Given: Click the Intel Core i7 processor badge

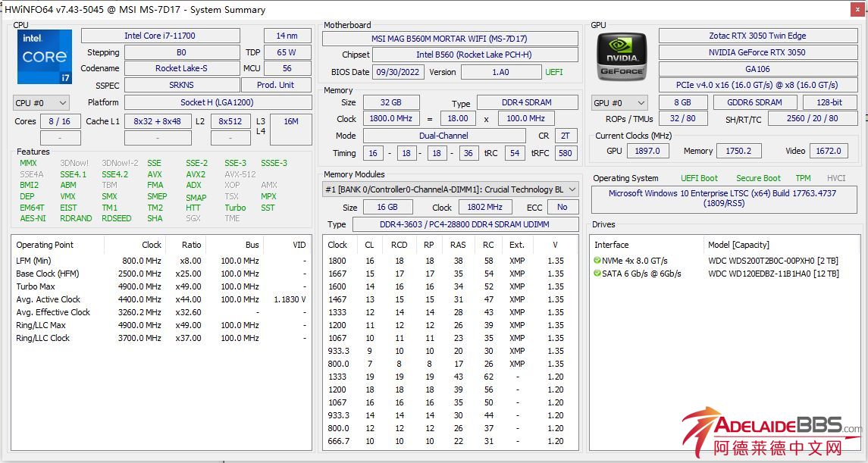Looking at the screenshot, I should pos(44,57).
